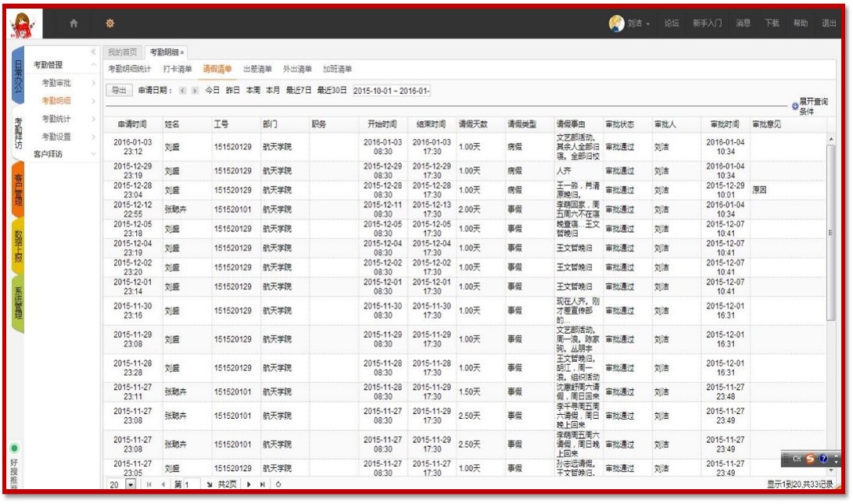853x504 pixels.
Task: Click the 导出 export button
Action: pos(118,91)
